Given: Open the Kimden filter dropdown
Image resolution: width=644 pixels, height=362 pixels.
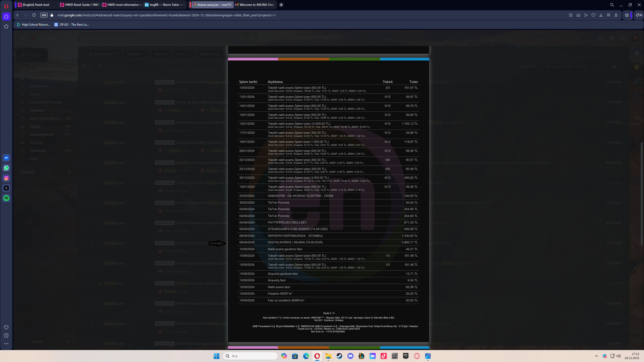Looking at the screenshot, I should 136,54.
